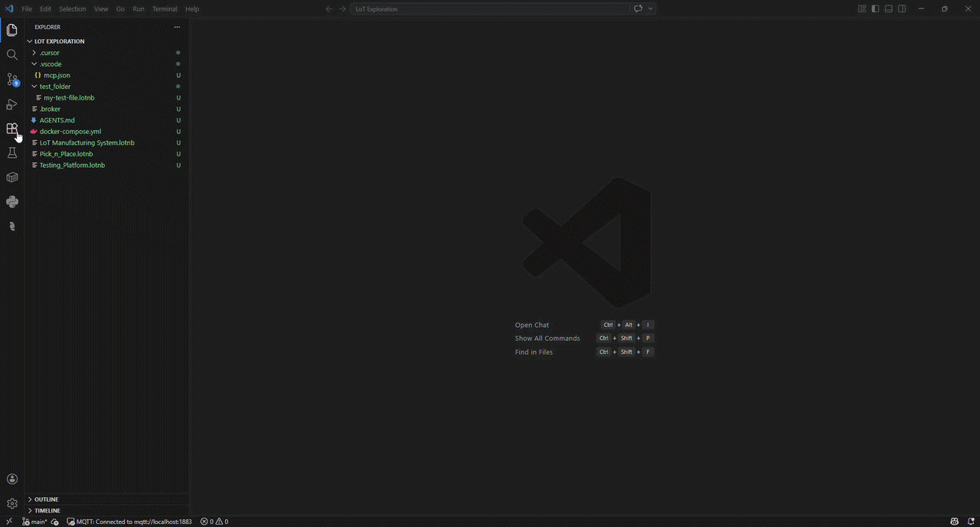Open the Run and Debug view
Image resolution: width=980 pixels, height=527 pixels.
pyautogui.click(x=11, y=103)
